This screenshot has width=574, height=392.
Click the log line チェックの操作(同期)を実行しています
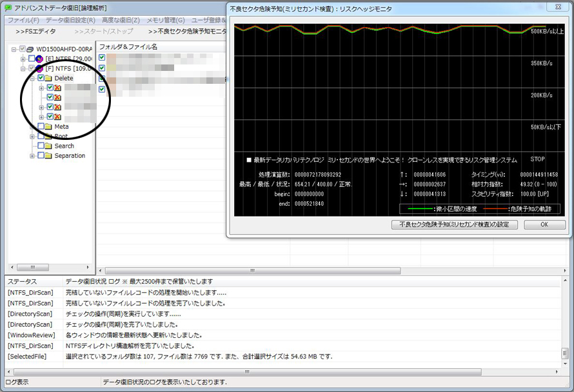(x=123, y=314)
